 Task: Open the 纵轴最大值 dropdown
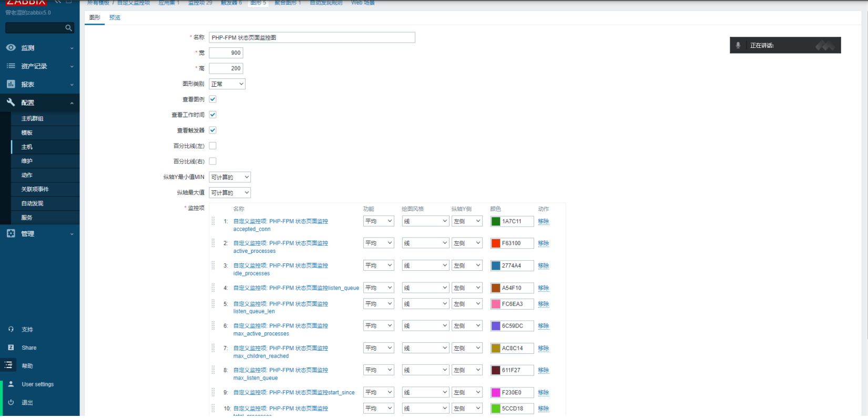click(x=230, y=192)
